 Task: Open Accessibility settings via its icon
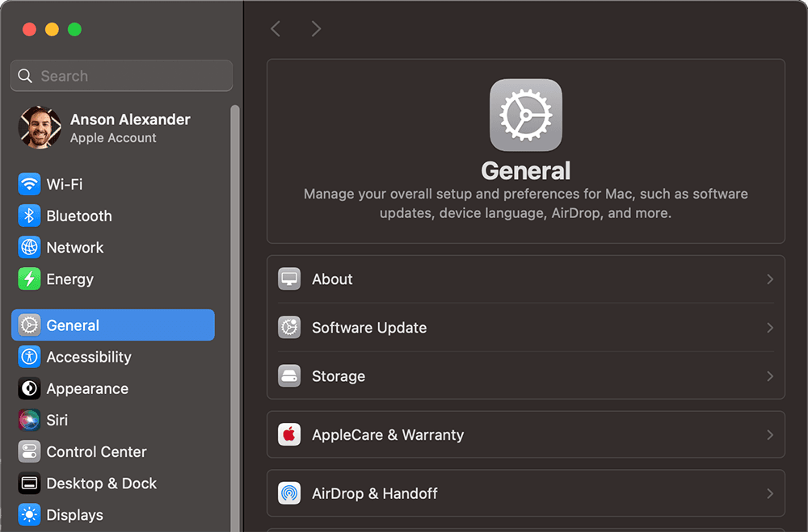(x=29, y=357)
